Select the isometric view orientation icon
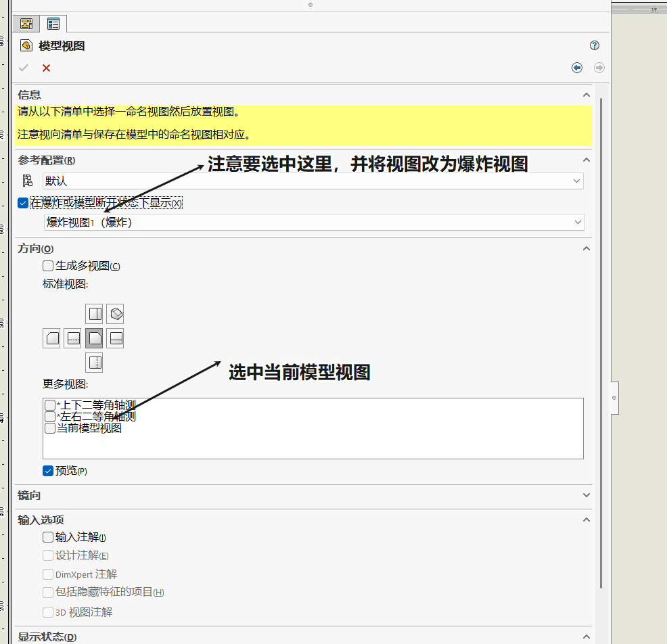 (114, 313)
